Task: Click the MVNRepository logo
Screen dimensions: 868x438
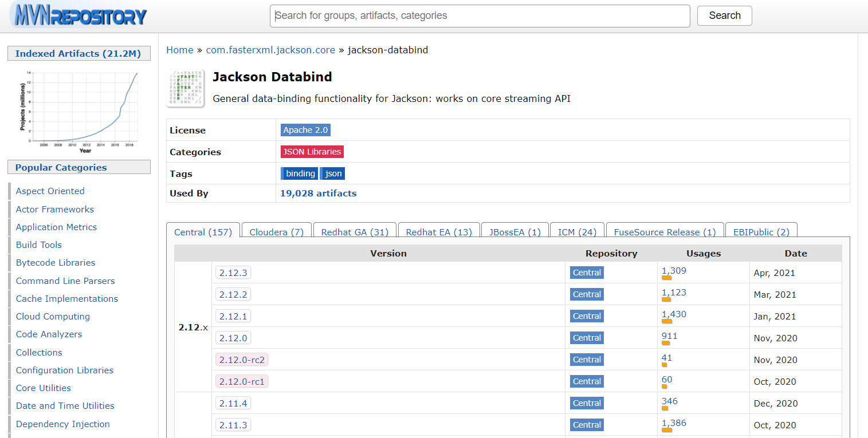Action: point(80,15)
